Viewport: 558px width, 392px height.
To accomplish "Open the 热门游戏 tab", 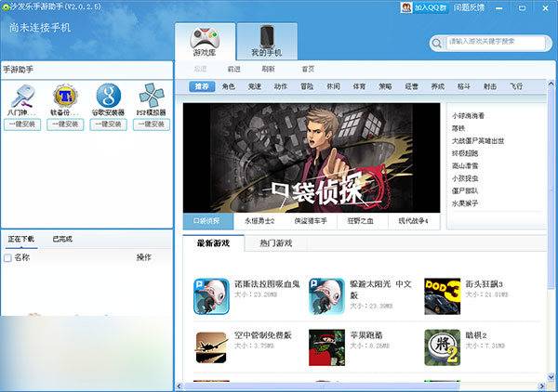I will [x=276, y=243].
